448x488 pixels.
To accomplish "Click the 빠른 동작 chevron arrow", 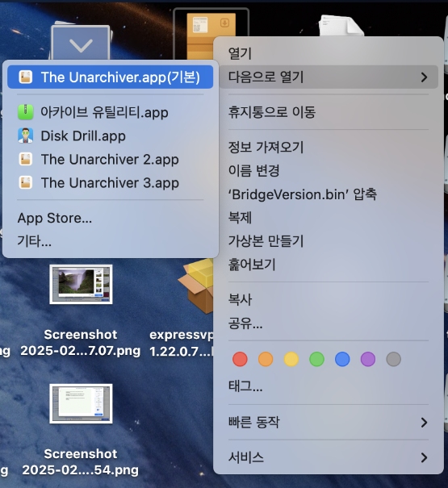I will point(424,423).
